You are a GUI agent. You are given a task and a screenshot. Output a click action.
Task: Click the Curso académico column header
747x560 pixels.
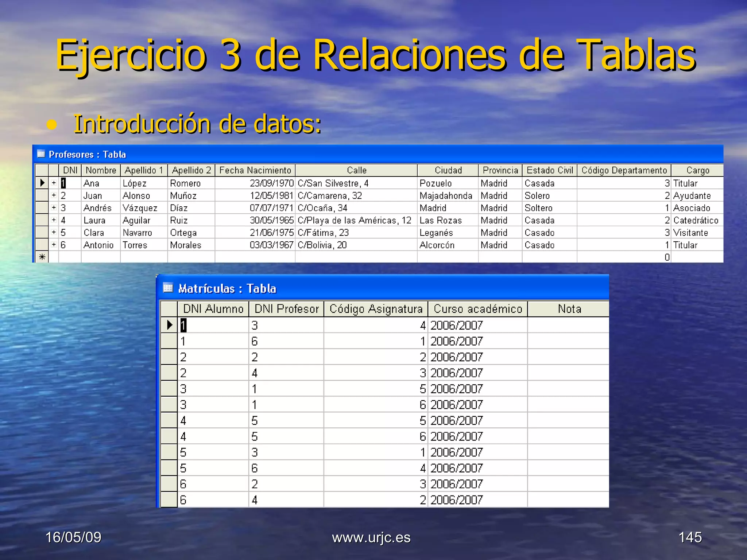point(478,309)
